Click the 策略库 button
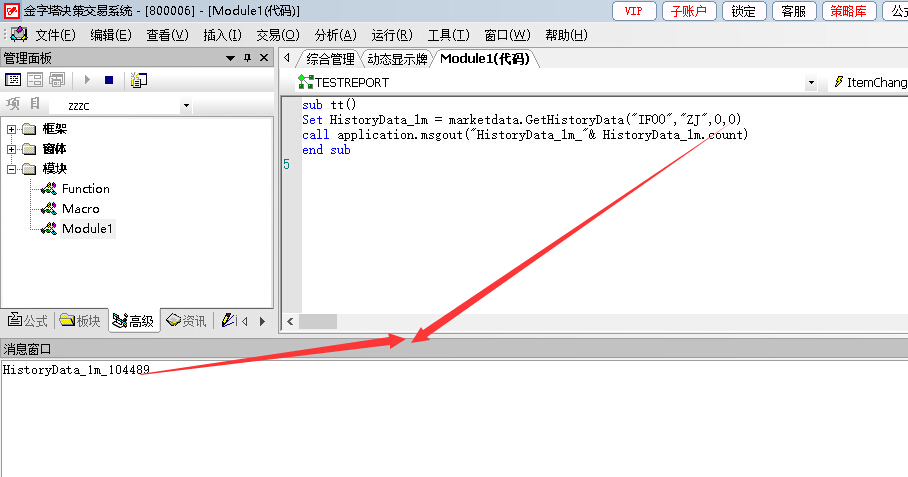 (x=849, y=11)
